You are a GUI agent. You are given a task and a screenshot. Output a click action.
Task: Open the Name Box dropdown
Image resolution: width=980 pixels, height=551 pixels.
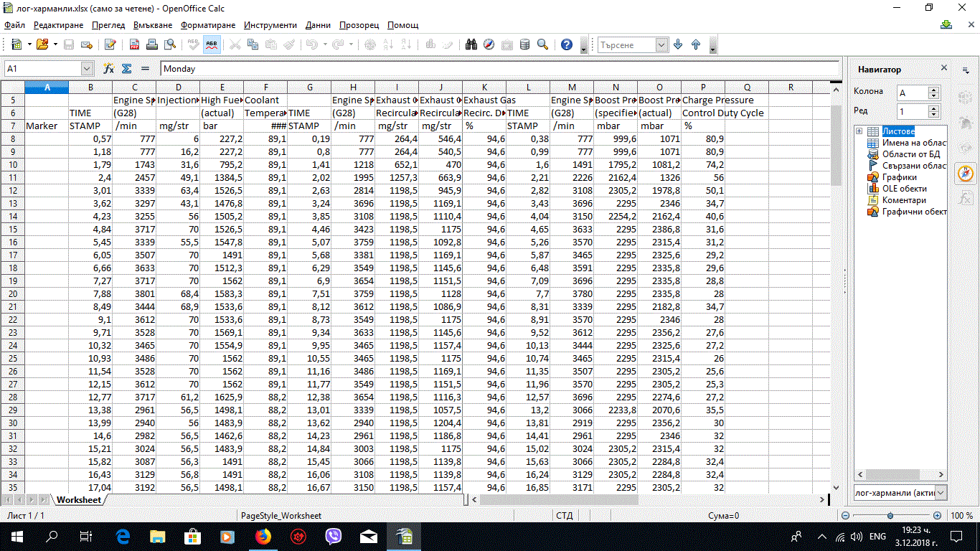[x=88, y=69]
